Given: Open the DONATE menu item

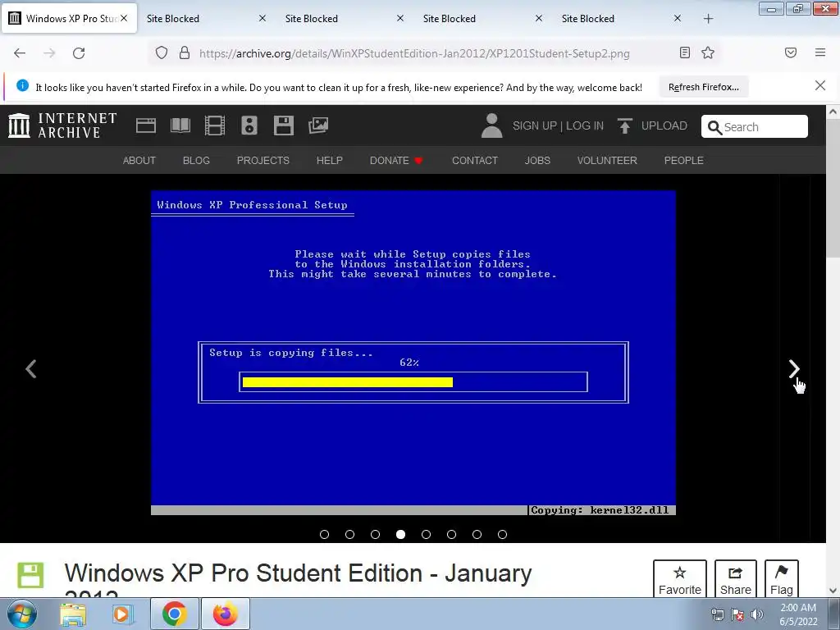Looking at the screenshot, I should point(396,160).
